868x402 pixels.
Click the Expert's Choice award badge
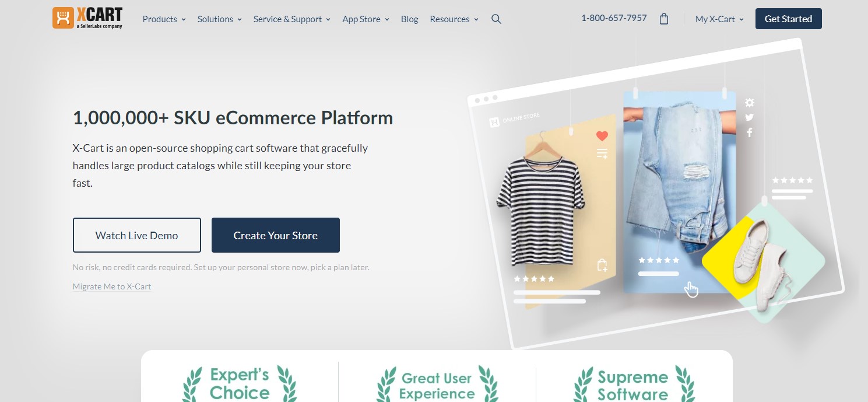[x=240, y=383]
